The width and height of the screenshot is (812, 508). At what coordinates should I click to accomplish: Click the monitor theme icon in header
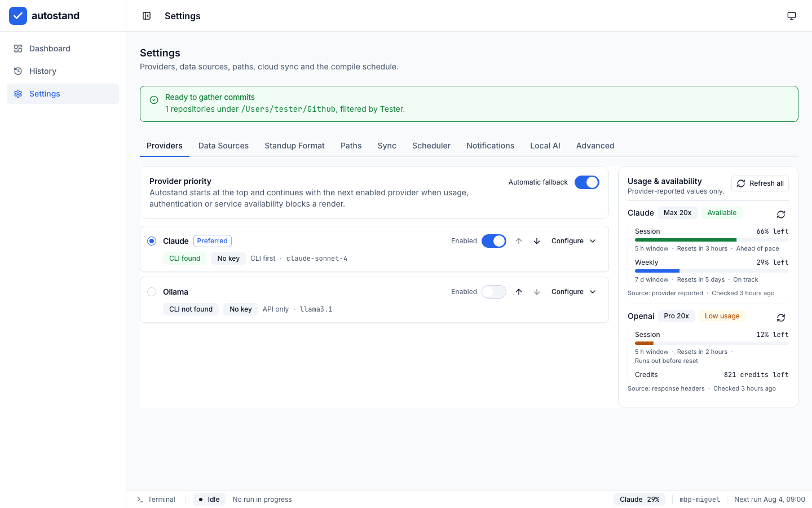(792, 16)
